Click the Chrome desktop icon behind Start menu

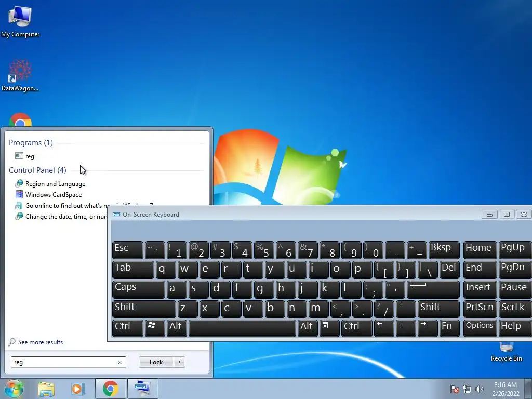pos(20,120)
